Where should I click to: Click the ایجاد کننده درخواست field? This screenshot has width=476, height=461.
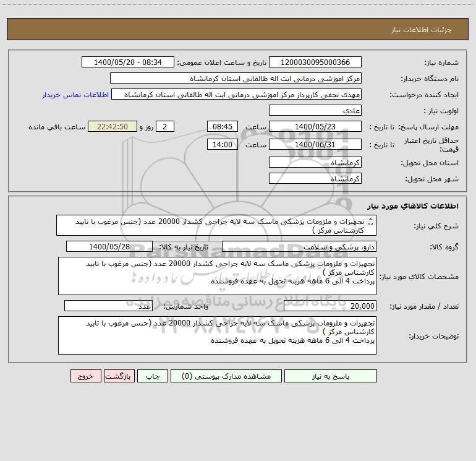237,94
